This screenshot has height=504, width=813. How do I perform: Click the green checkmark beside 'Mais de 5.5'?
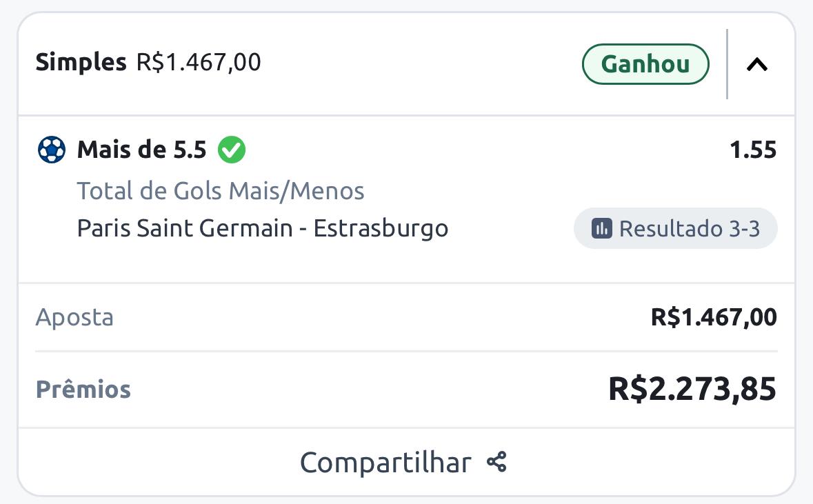232,150
